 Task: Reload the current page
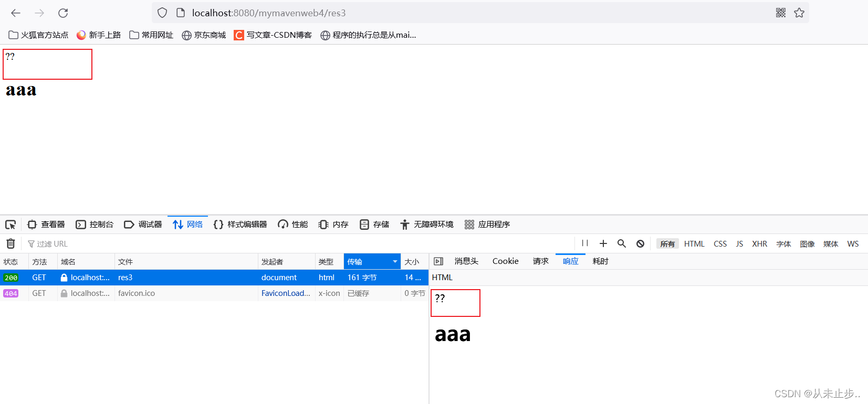click(x=63, y=13)
